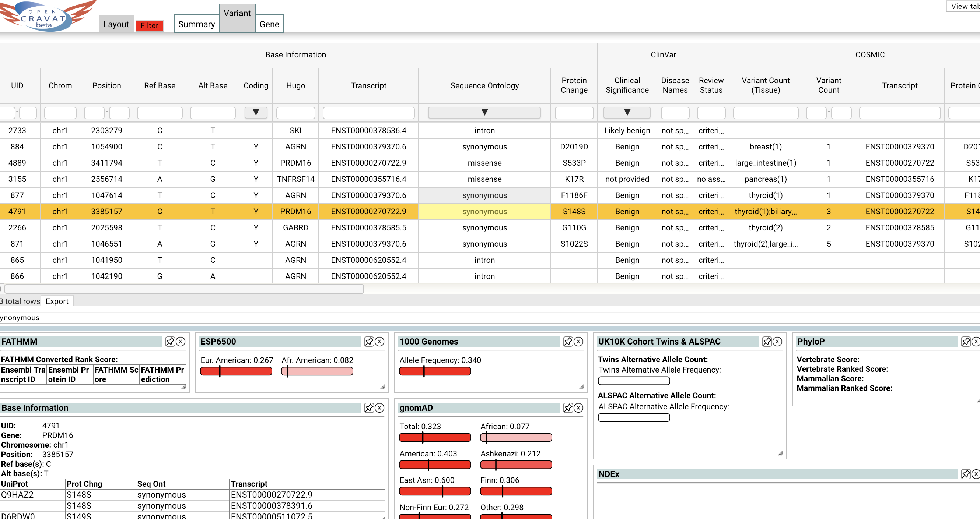The width and height of the screenshot is (980, 519).
Task: Focus the Disease Names filter input
Action: pyautogui.click(x=675, y=113)
